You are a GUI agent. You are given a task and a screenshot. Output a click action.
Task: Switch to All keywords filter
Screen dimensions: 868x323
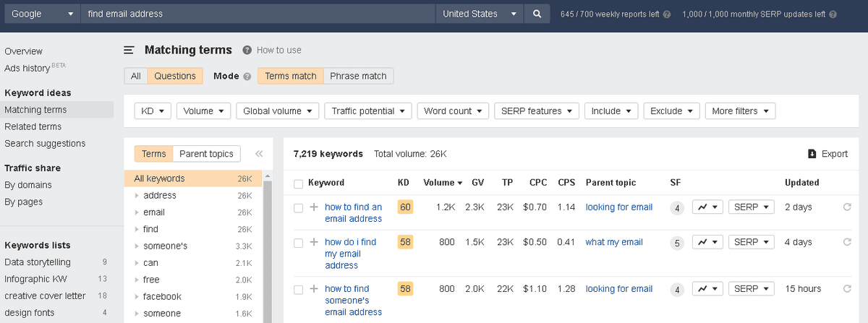point(136,76)
